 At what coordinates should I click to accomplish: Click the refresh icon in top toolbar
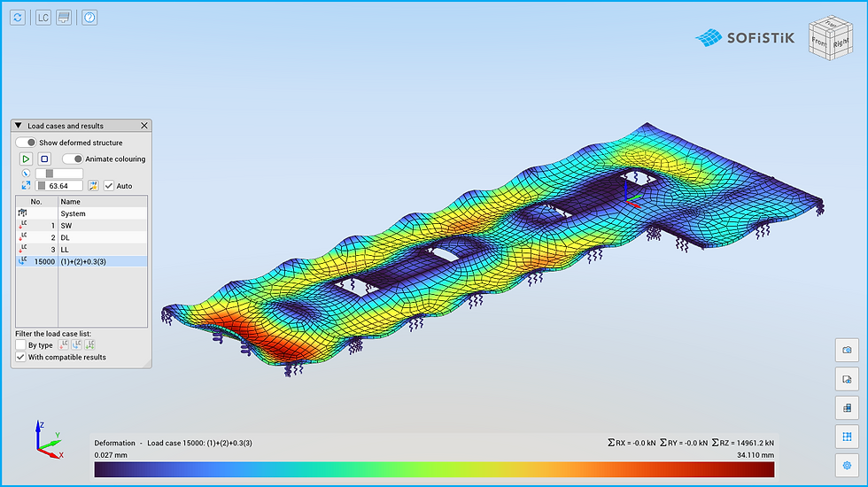click(18, 18)
